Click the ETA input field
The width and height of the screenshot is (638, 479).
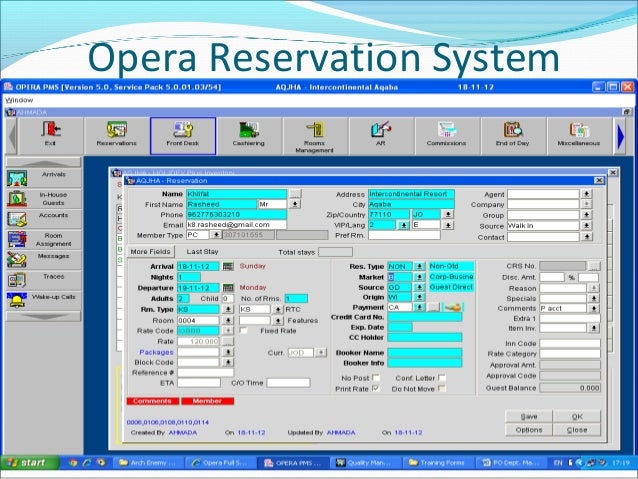pyautogui.click(x=199, y=383)
